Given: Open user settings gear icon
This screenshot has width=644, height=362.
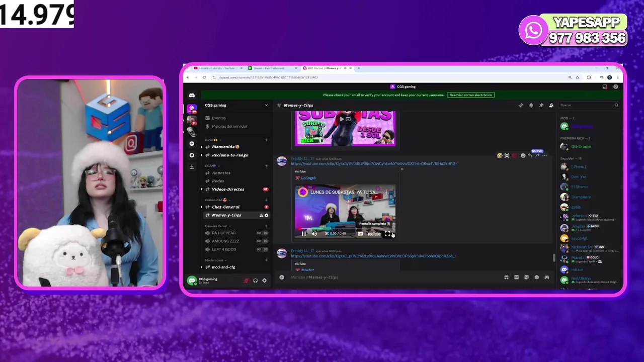Looking at the screenshot, I should pos(264,281).
